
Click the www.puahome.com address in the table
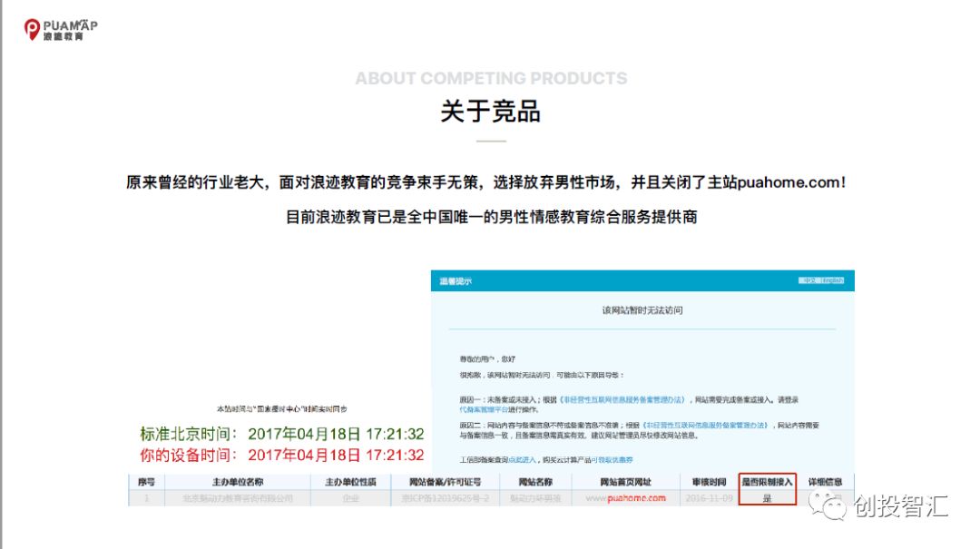coord(625,498)
